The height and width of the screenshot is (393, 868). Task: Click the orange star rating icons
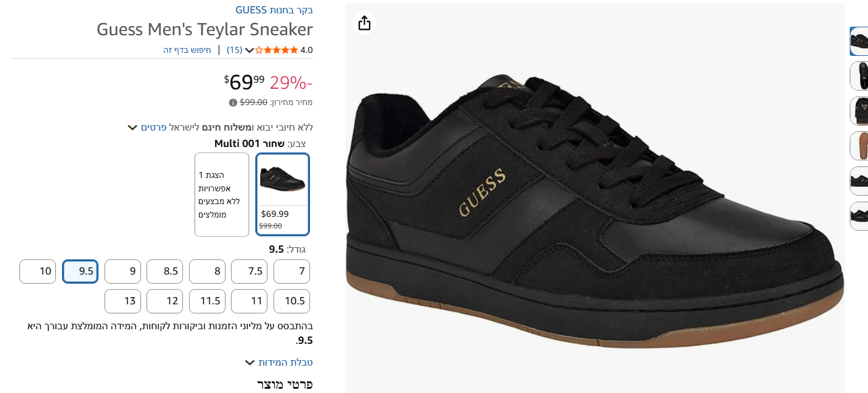tap(277, 50)
